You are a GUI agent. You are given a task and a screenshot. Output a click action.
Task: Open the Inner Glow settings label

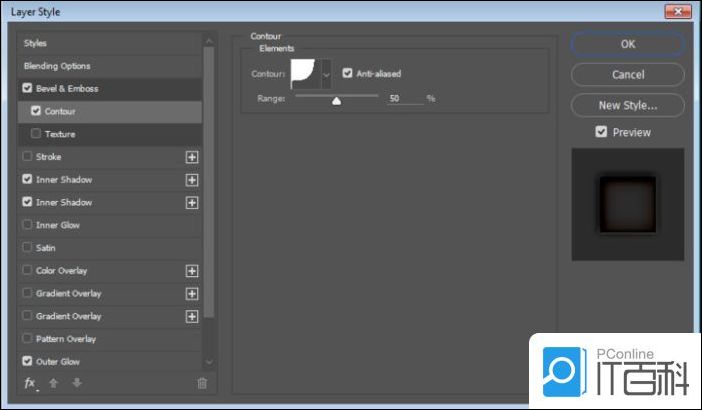pyautogui.click(x=58, y=225)
